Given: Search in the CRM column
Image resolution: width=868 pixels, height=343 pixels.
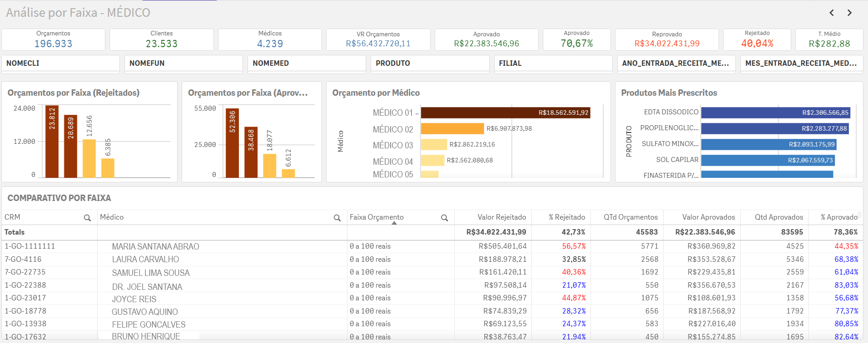Looking at the screenshot, I should tap(87, 218).
